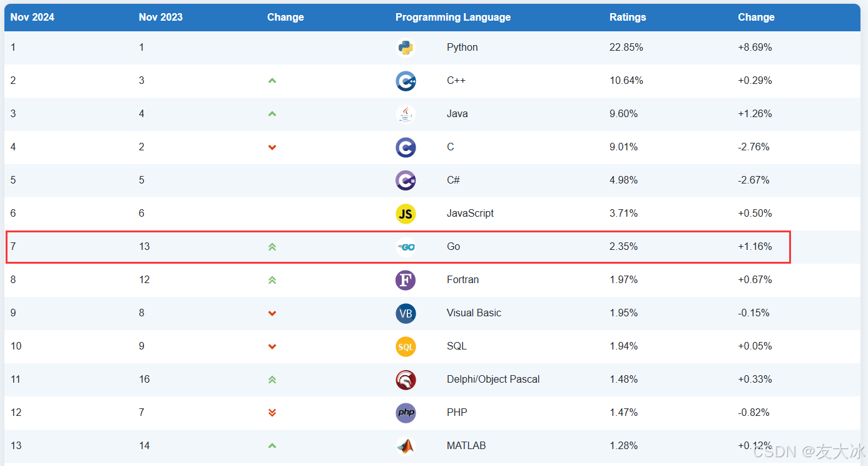Click the Java language name
This screenshot has width=868, height=466.
[x=457, y=114]
